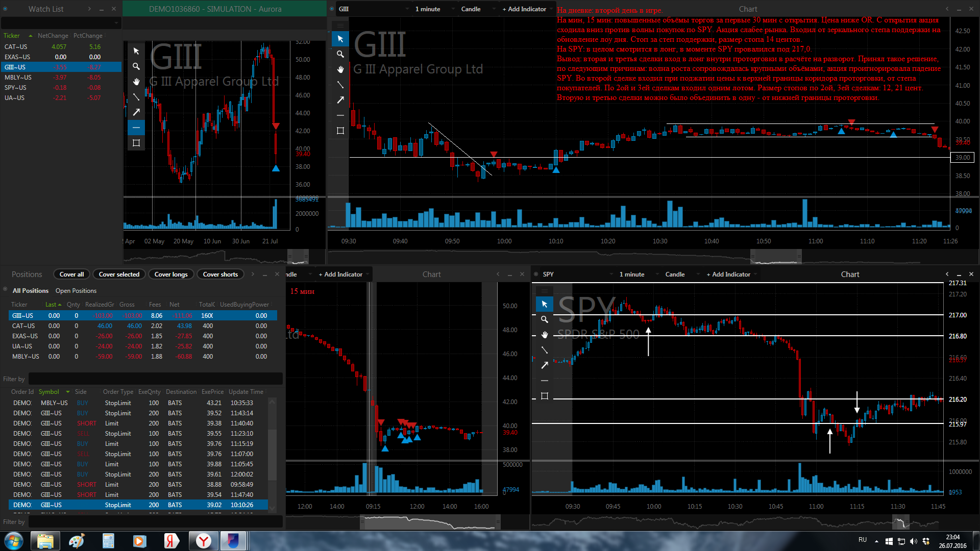Select the trend line tool on the daily GIII chart
Viewport: 980px width, 551px height.
[136, 97]
